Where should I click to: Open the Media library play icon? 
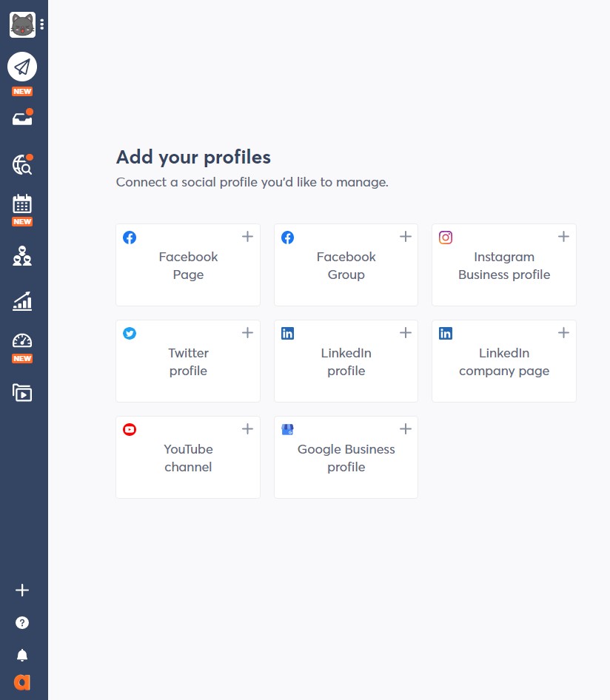[22, 392]
